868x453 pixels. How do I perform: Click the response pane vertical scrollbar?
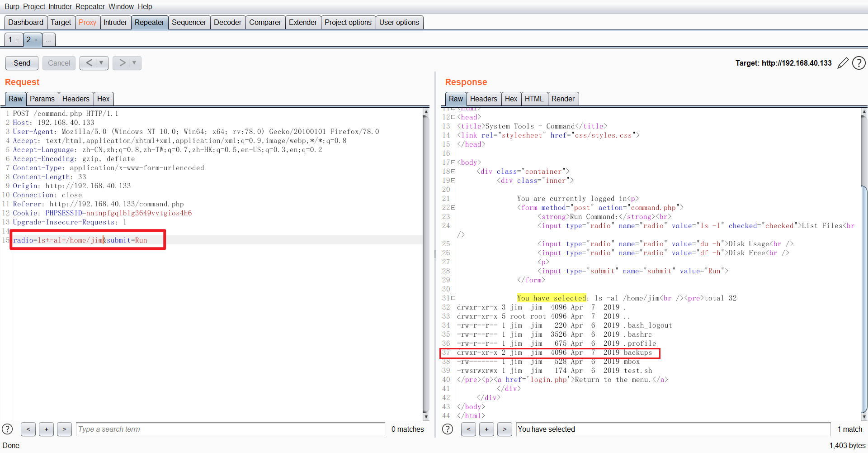point(864,265)
